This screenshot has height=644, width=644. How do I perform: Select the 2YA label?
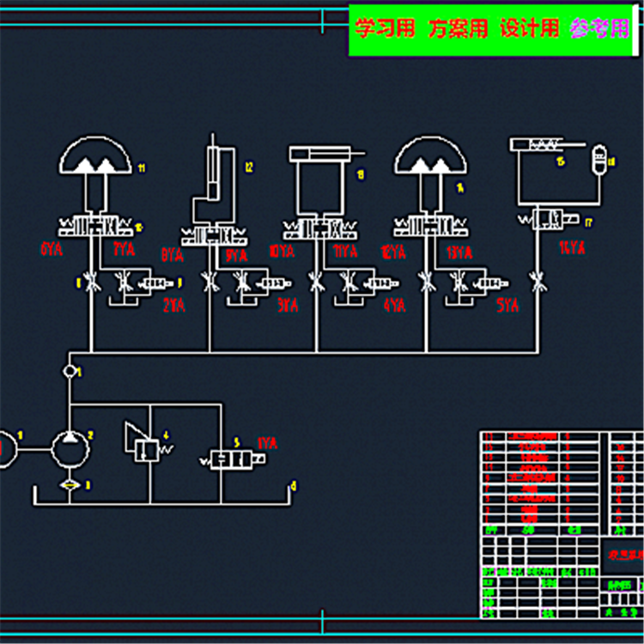174,305
